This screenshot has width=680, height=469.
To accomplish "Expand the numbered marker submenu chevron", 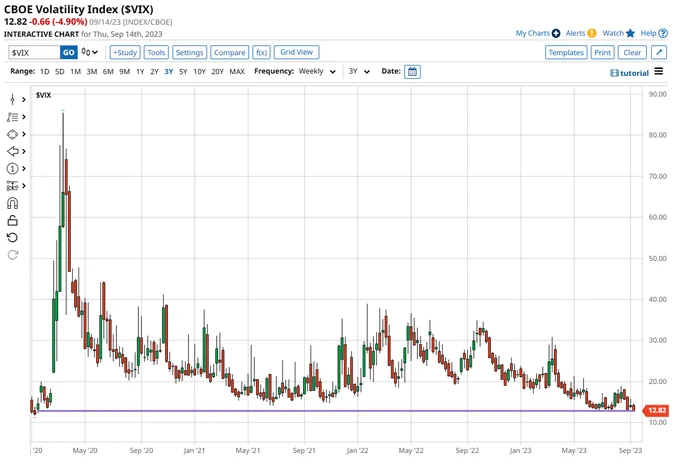I will pos(23,168).
